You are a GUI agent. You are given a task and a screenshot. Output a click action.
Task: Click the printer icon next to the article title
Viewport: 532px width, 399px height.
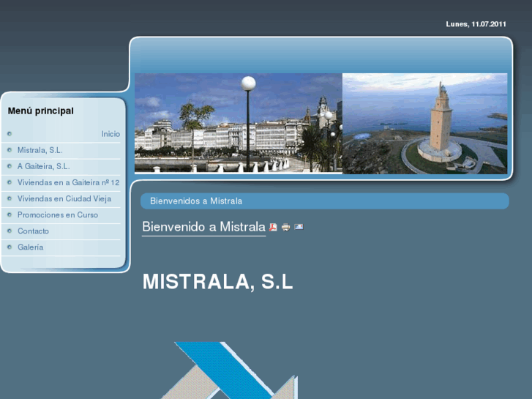point(286,227)
